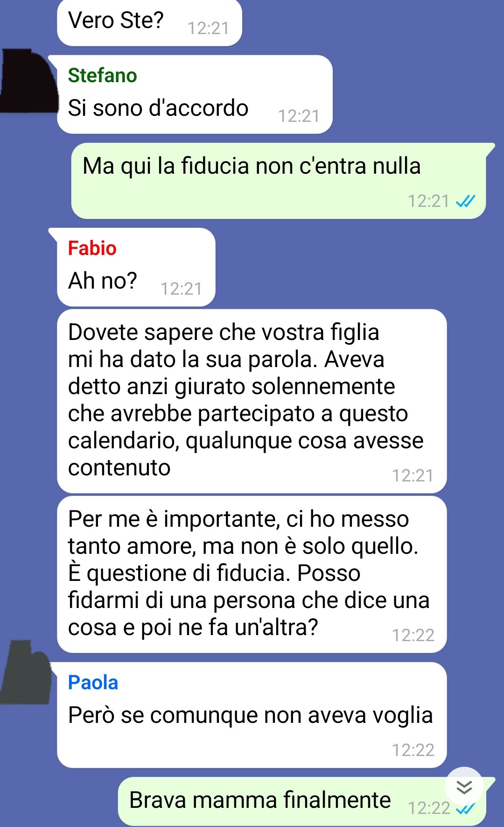Tap the 12:22 timestamp on the 'Per me è importante' message
This screenshot has width=504, height=827.
tap(413, 635)
